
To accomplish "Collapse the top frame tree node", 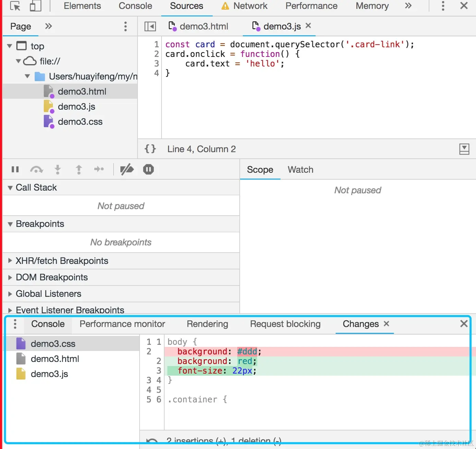I will tap(10, 46).
